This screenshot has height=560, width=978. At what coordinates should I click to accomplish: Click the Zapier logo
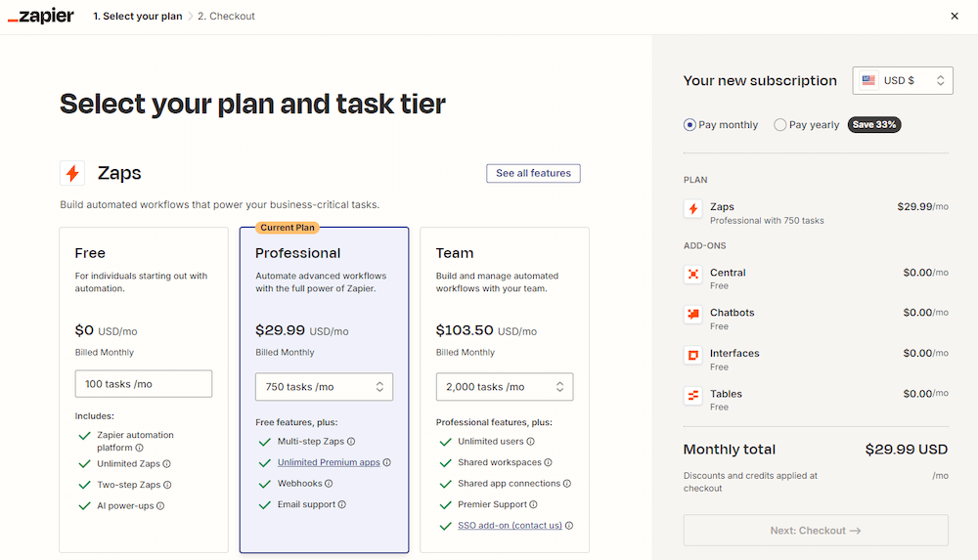click(x=40, y=17)
